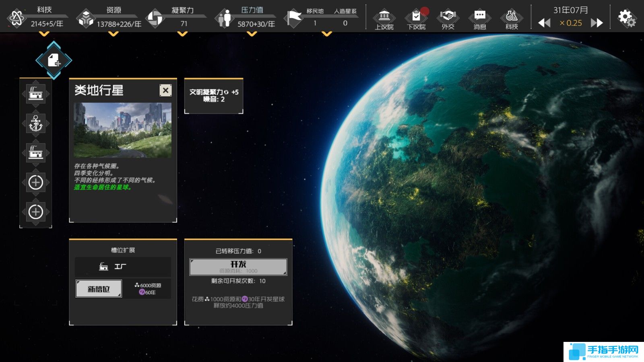The height and width of the screenshot is (362, 644).
Task: Click the green 适宜生命居住的星球 text
Action: pyautogui.click(x=103, y=187)
